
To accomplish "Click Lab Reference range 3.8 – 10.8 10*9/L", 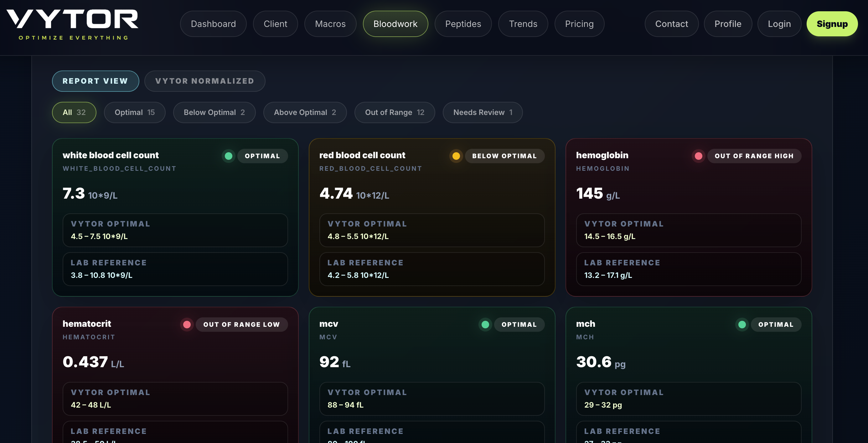I will [x=175, y=269].
